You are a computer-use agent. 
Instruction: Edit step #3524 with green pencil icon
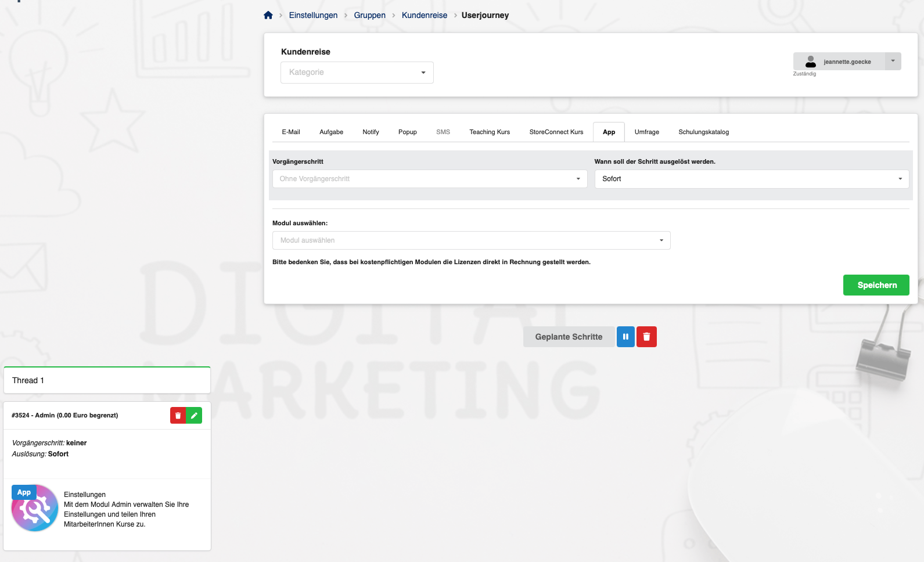pyautogui.click(x=194, y=416)
